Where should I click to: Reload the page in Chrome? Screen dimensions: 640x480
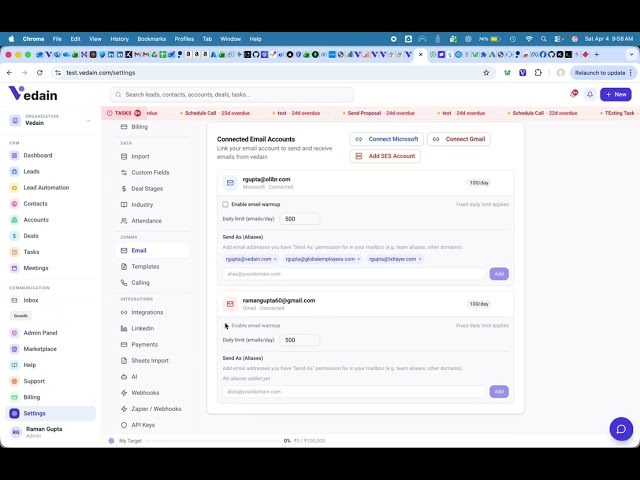[x=40, y=73]
